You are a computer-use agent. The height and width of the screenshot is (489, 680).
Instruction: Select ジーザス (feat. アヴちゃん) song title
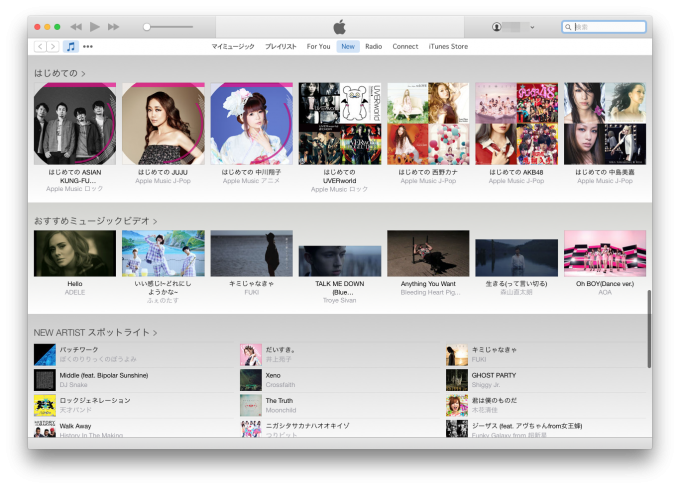click(527, 426)
